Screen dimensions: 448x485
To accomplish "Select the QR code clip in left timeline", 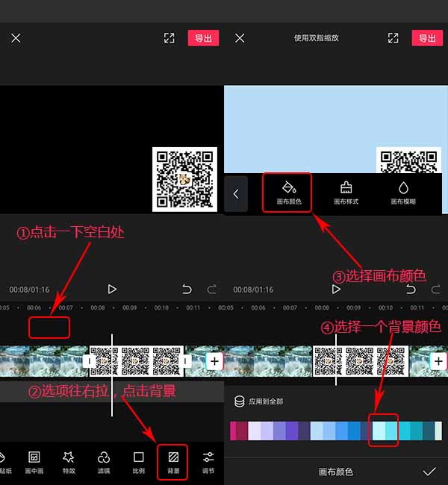I will [137, 361].
